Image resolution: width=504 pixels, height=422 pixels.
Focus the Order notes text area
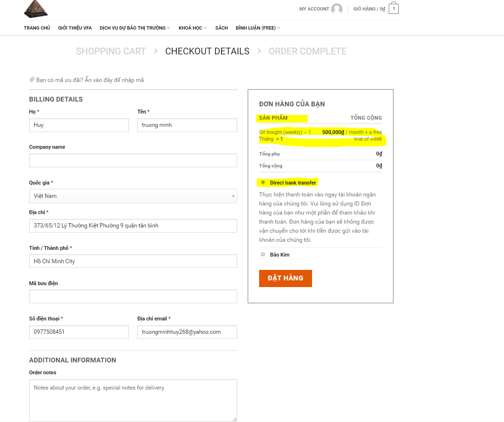(133, 401)
